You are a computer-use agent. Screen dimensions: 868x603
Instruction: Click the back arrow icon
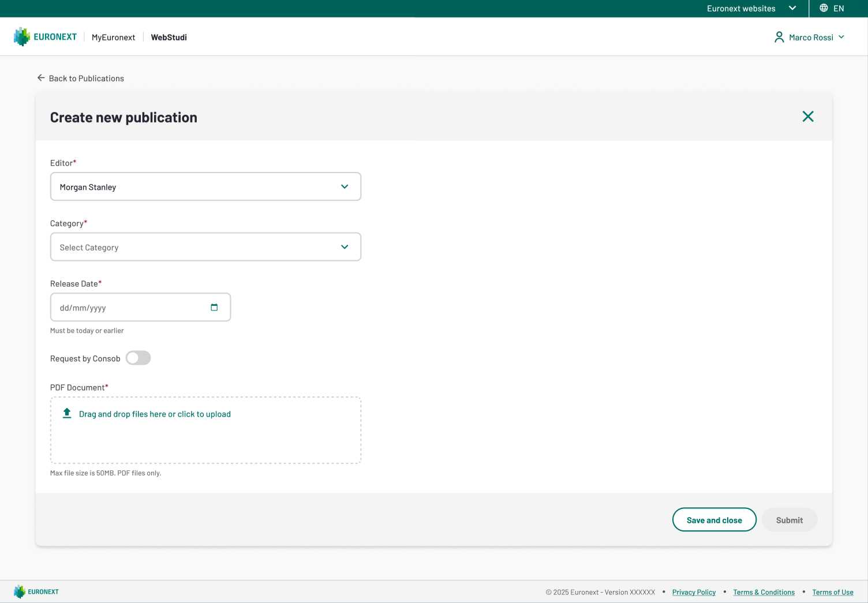tap(41, 78)
